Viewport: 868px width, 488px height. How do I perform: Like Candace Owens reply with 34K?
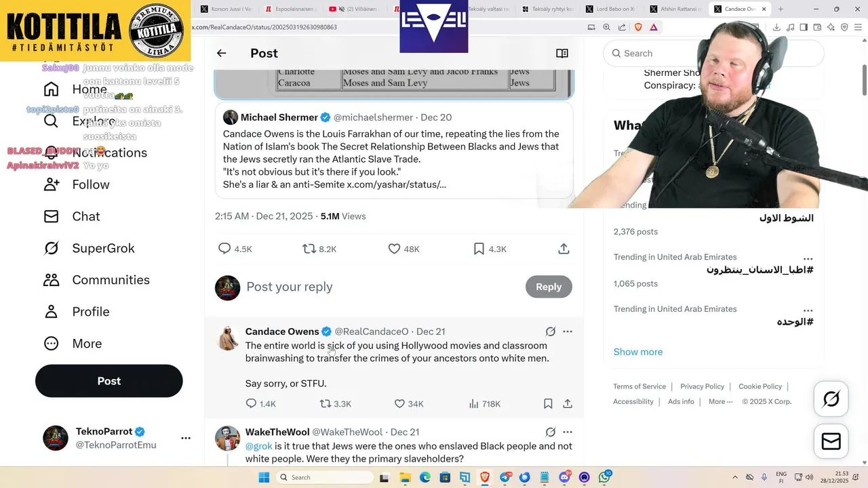[409, 404]
